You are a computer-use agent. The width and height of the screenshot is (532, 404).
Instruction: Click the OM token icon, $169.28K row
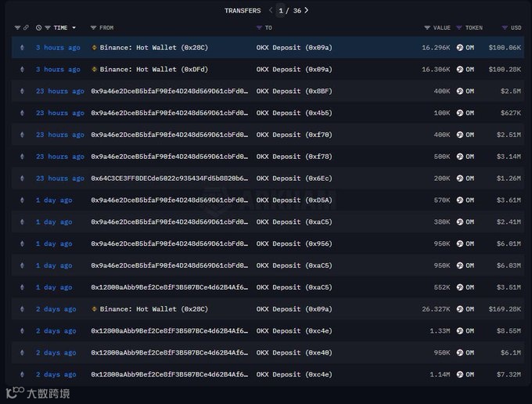[x=460, y=309]
